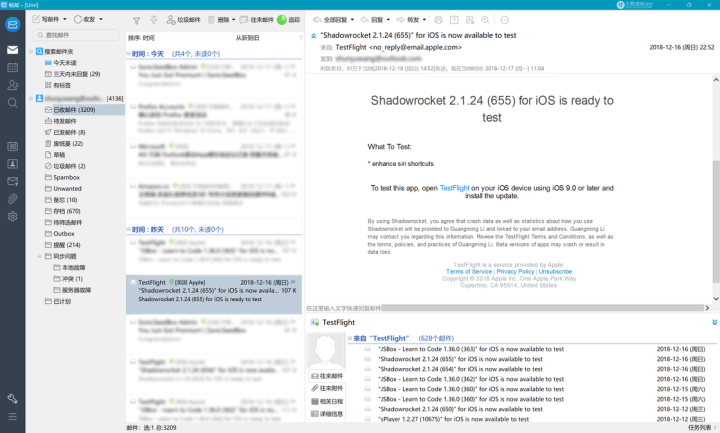720x433 pixels.
Task: Open the attachments paperclip icon in sidebar
Action: (x=12, y=199)
